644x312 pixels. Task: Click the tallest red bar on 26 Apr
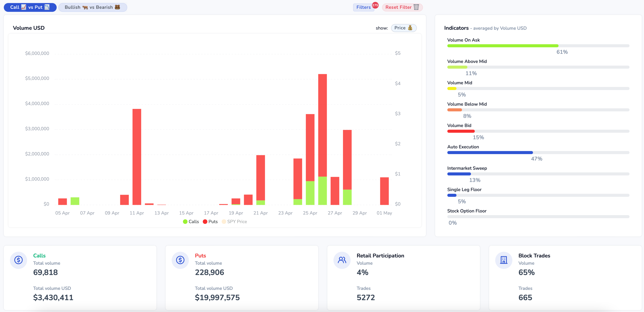pos(322,125)
